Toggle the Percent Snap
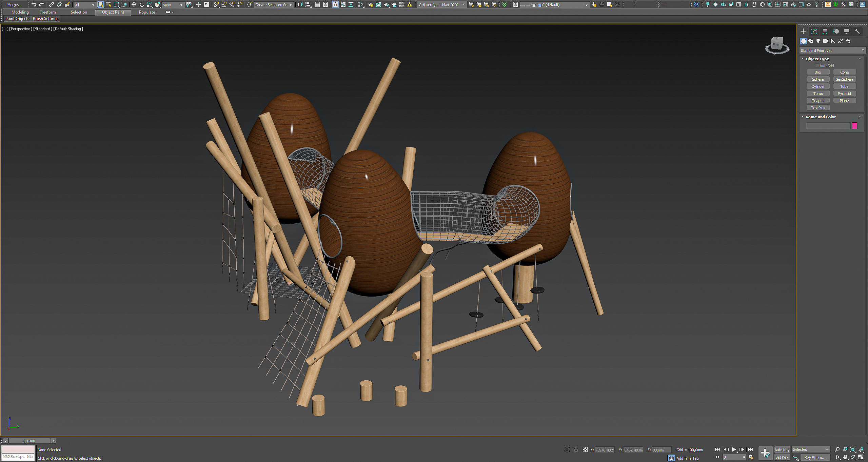Screen dimensions: 868x462 [232, 4]
